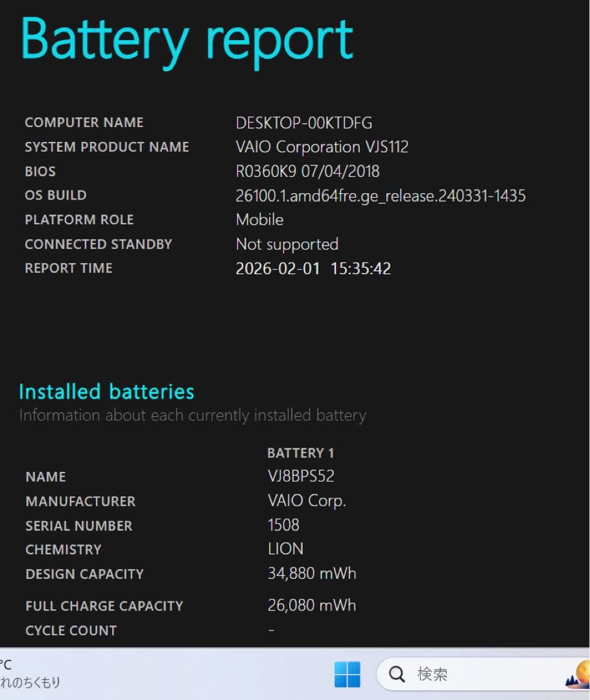The height and width of the screenshot is (700, 590).
Task: Click the Installed batteries heading
Action: [106, 391]
